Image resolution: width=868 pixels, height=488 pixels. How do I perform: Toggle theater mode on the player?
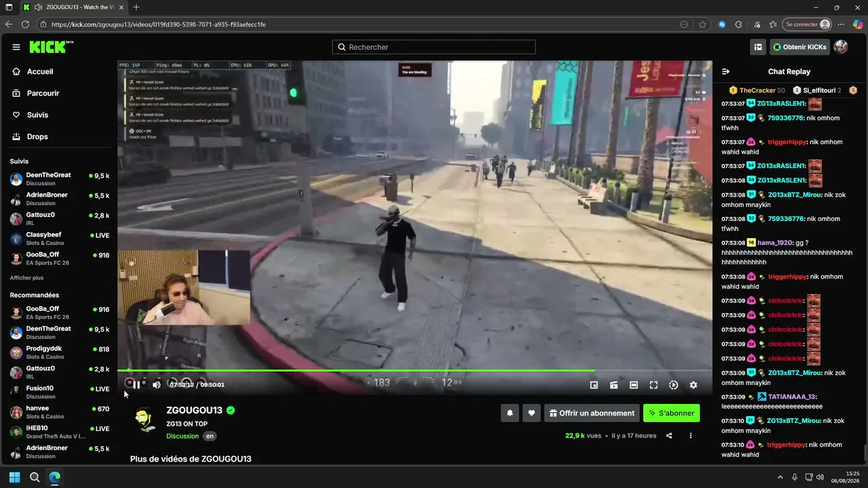633,385
